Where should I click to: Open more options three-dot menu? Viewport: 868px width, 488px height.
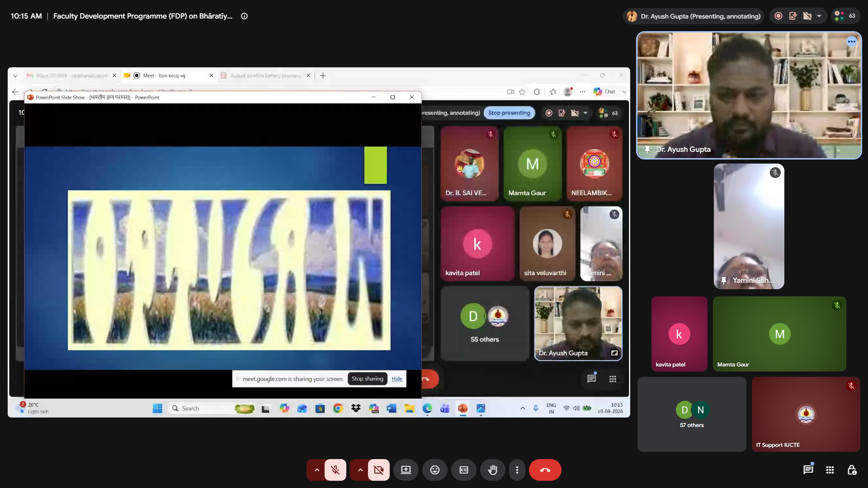point(517,470)
